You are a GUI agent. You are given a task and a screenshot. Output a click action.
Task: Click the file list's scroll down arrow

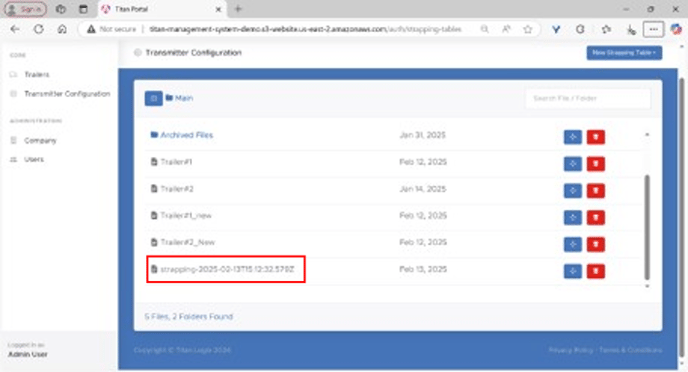point(647,286)
